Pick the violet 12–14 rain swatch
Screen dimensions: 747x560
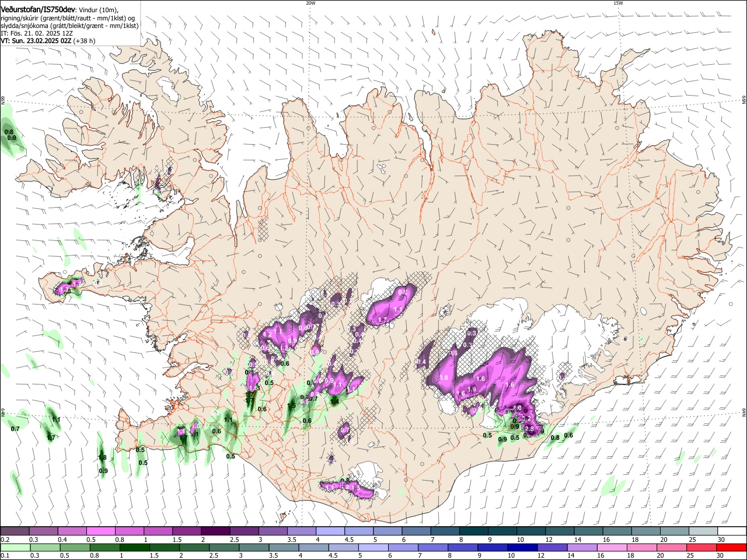[x=552, y=547]
